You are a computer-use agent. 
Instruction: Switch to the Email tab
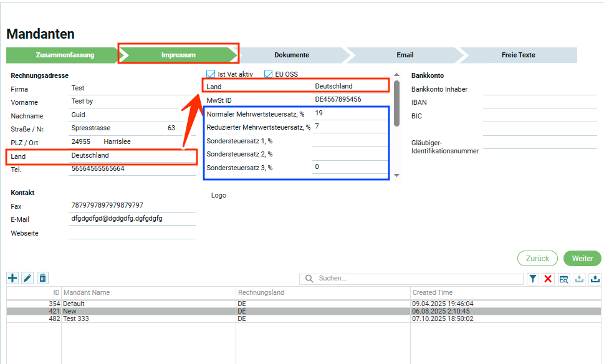pyautogui.click(x=405, y=55)
